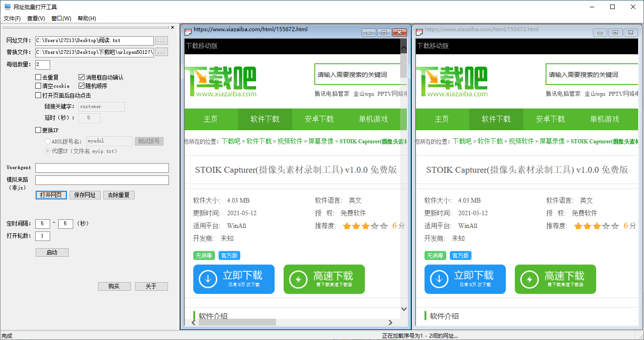
Task: Select the 代理IP radio button
Action: click(47, 151)
